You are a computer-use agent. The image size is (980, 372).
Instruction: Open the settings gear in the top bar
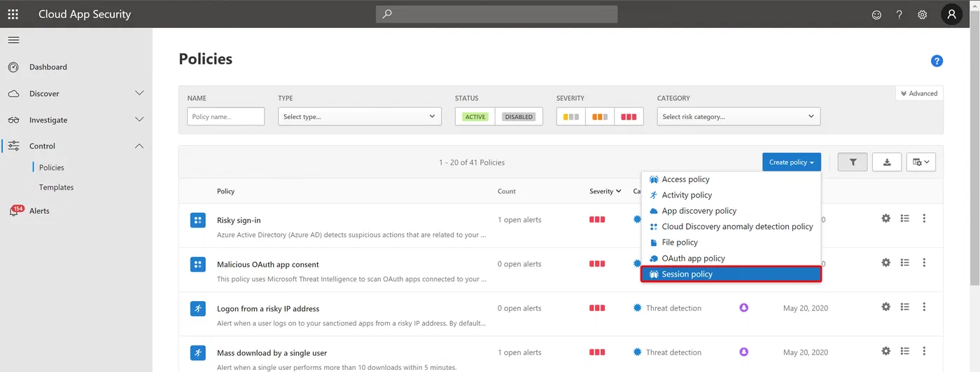coord(923,14)
